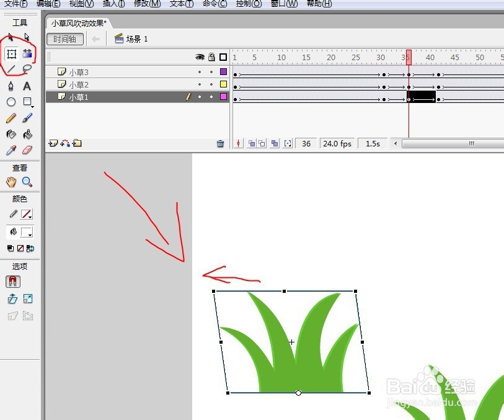The image size is (504, 420).
Task: Click timeline horizontal scrollbar thumb
Action: point(453,143)
